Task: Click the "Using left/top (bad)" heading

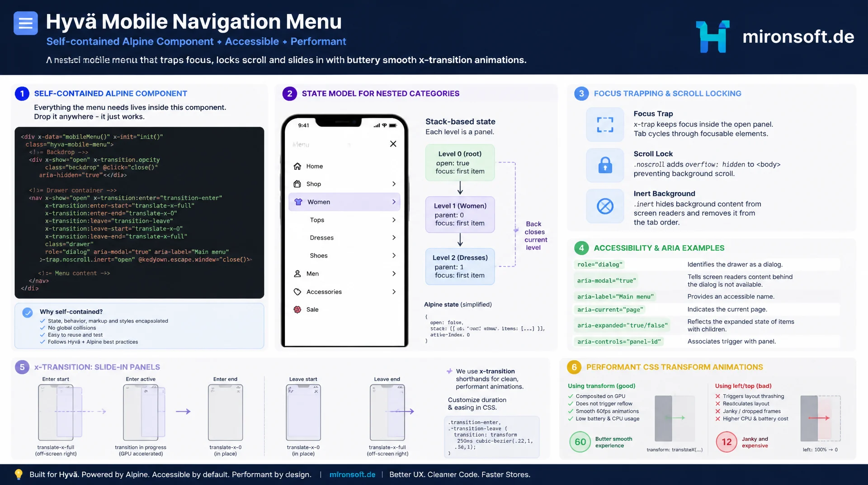Action: pyautogui.click(x=743, y=386)
